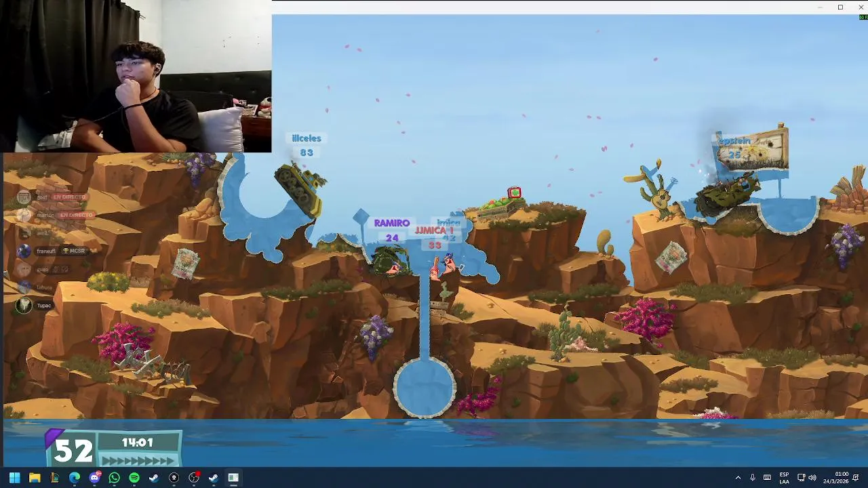Open the Windows Start menu
Screen dimensions: 868x488
click(x=15, y=478)
